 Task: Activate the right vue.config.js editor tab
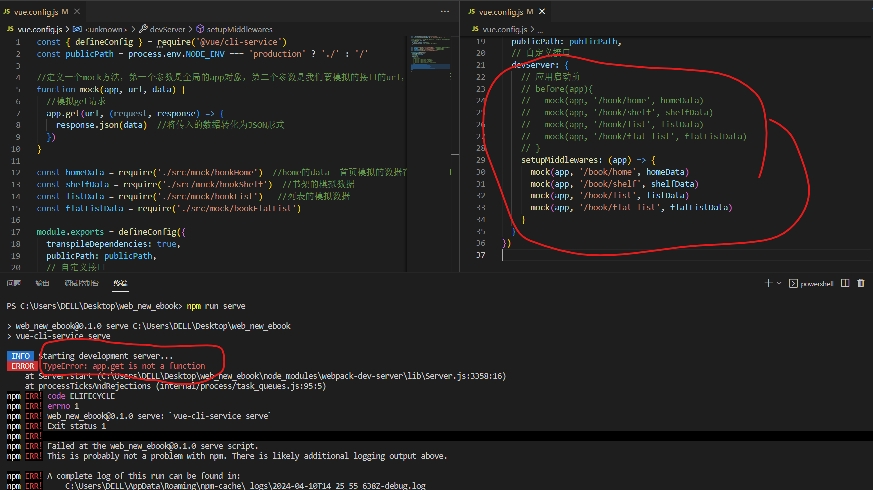tap(500, 10)
